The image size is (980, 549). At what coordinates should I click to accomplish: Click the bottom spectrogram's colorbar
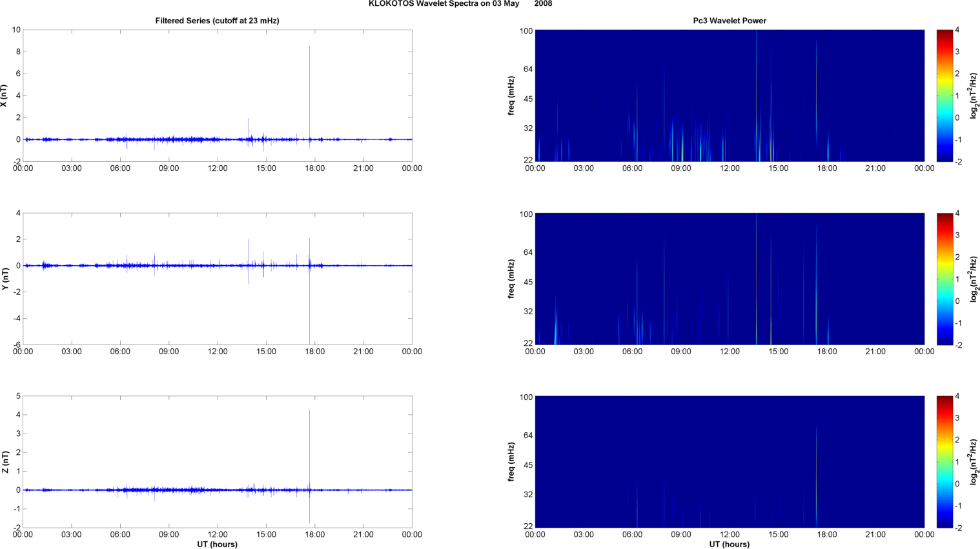[x=944, y=462]
